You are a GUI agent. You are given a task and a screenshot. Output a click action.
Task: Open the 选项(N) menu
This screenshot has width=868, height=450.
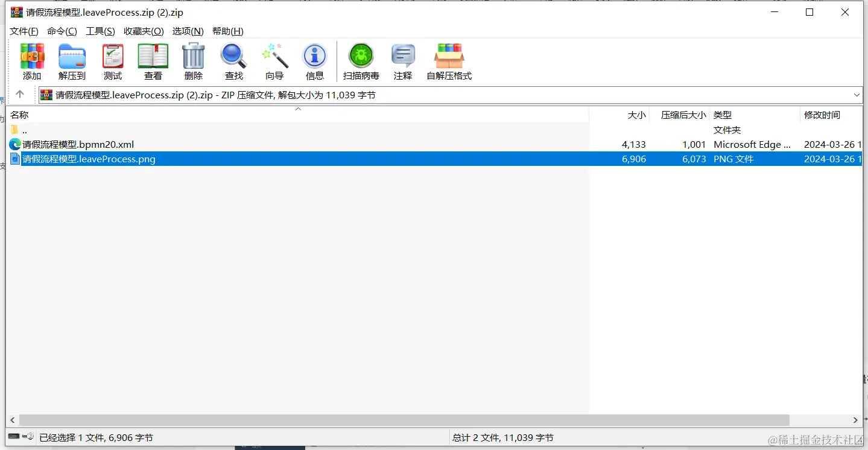pyautogui.click(x=188, y=31)
